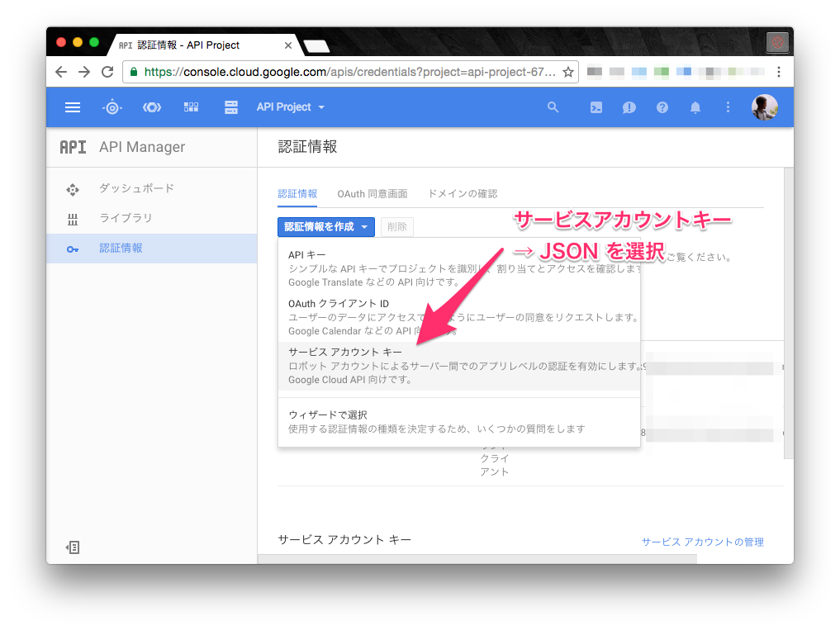840x630 pixels.
Task: Open the hamburger navigation menu
Action: (x=73, y=107)
